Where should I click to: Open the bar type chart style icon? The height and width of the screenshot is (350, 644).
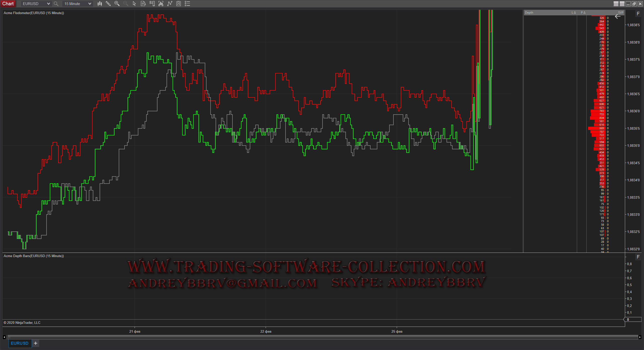pos(100,4)
